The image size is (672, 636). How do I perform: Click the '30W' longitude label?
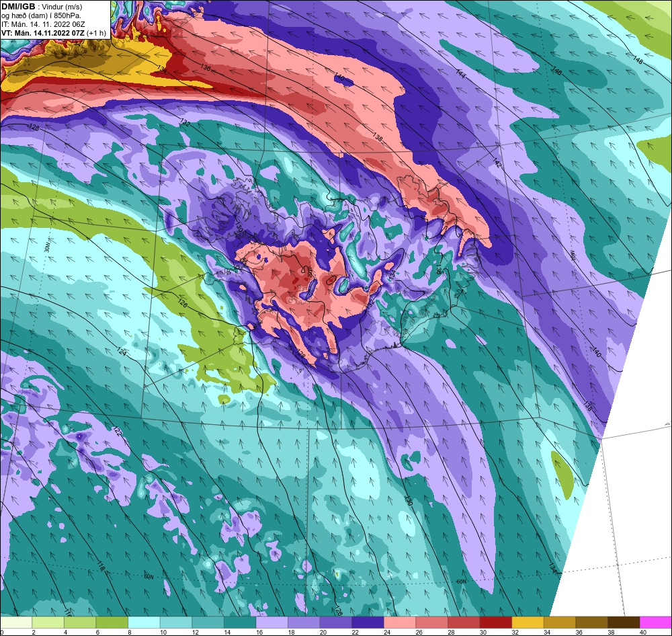click(47, 246)
